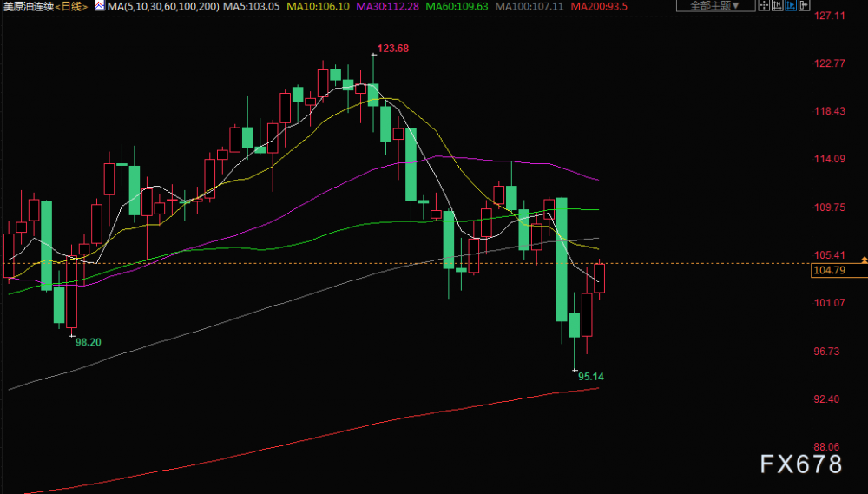Click the MA200 value label
Image resolution: width=868 pixels, height=494 pixels.
(x=599, y=6)
